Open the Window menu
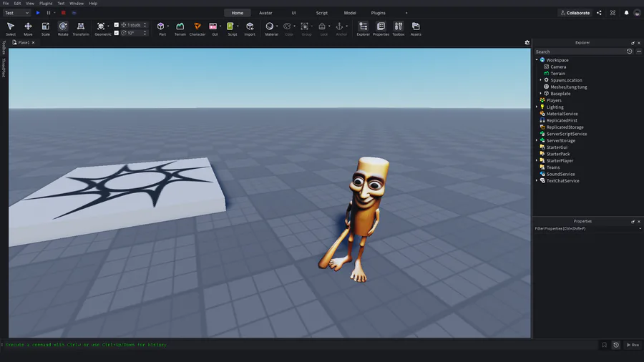Image resolution: width=644 pixels, height=362 pixels. 77,4
